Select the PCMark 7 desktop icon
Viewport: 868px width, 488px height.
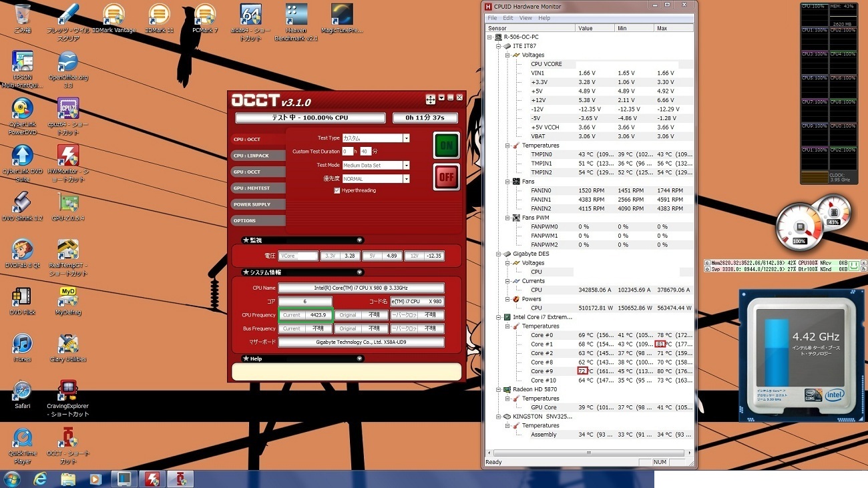pos(204,19)
